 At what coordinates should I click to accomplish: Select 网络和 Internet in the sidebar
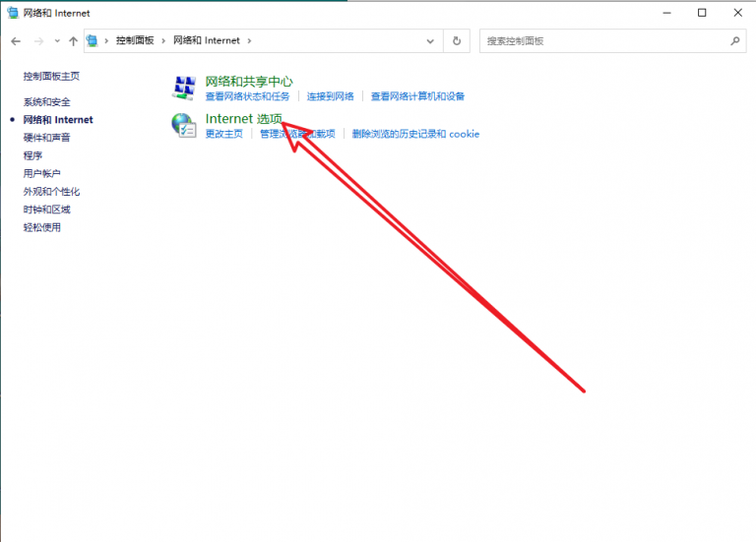click(x=58, y=120)
